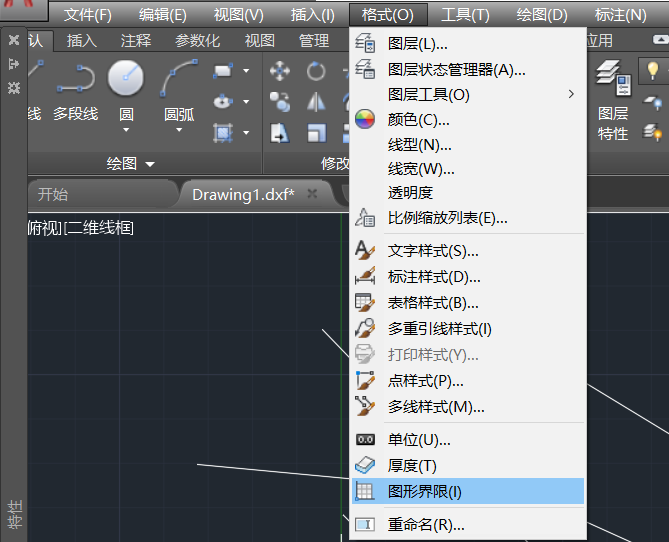This screenshot has width=669, height=542.
Task: Close the side palette with X icon
Action: click(x=14, y=40)
